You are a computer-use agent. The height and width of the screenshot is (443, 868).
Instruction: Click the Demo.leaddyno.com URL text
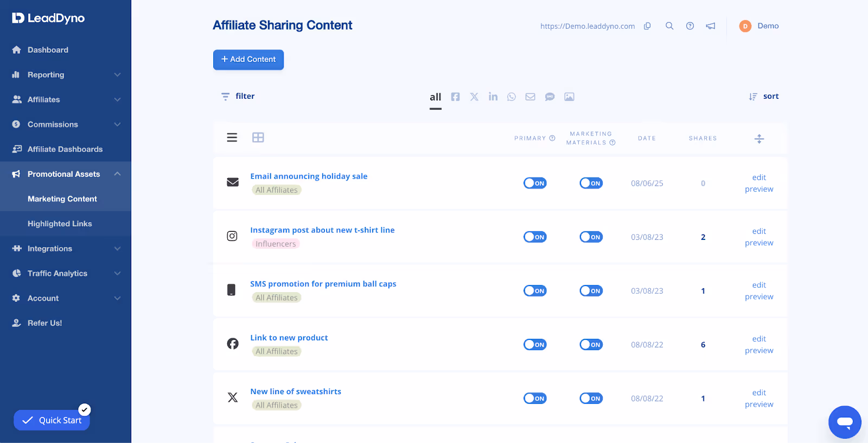[x=588, y=26]
